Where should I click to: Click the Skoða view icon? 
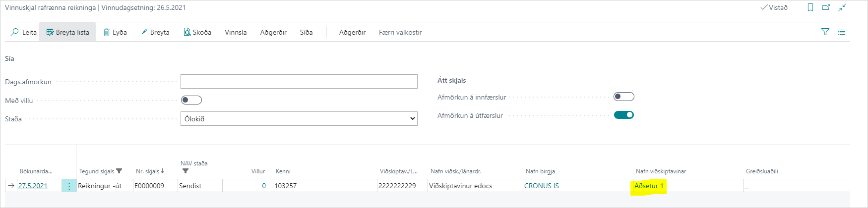187,32
